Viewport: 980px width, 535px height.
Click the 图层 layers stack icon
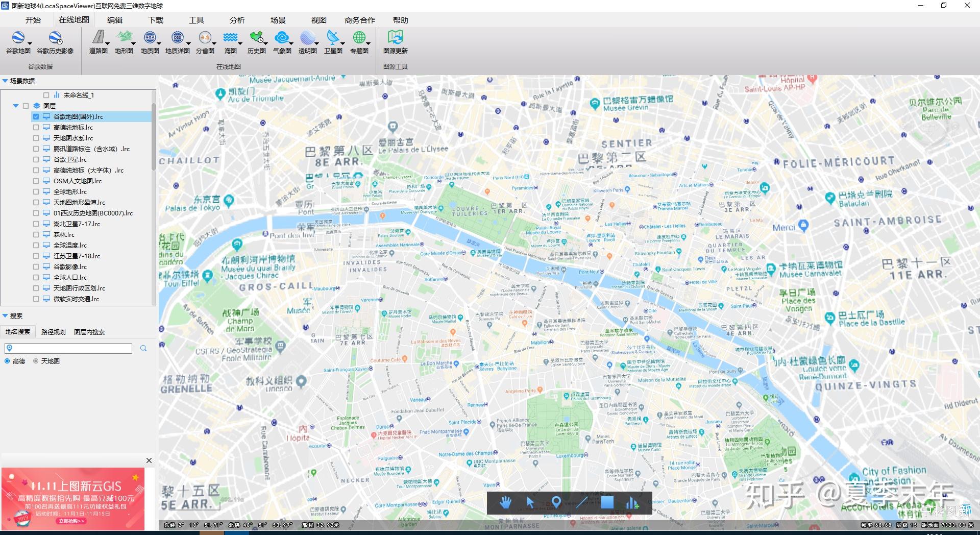(x=37, y=106)
